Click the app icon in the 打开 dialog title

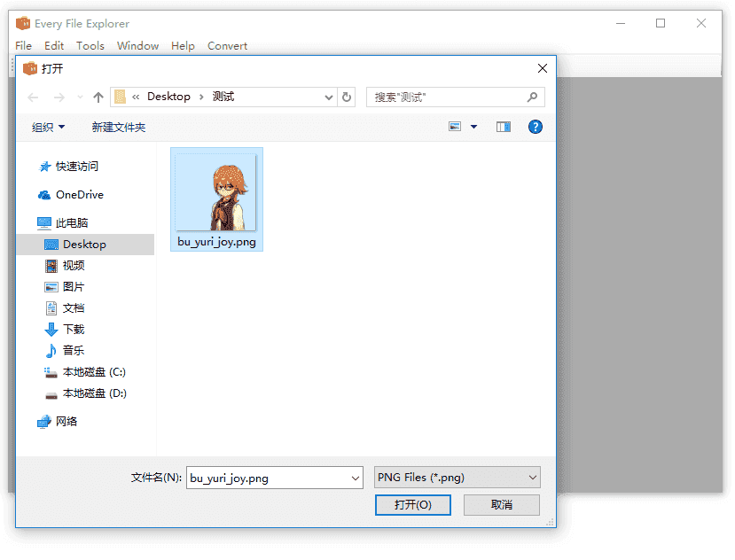pos(30,68)
